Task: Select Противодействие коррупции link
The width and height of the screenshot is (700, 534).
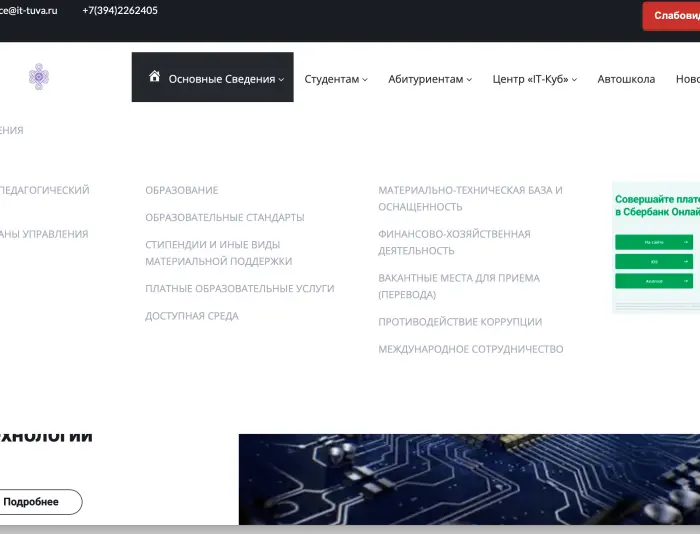Action: (x=459, y=322)
